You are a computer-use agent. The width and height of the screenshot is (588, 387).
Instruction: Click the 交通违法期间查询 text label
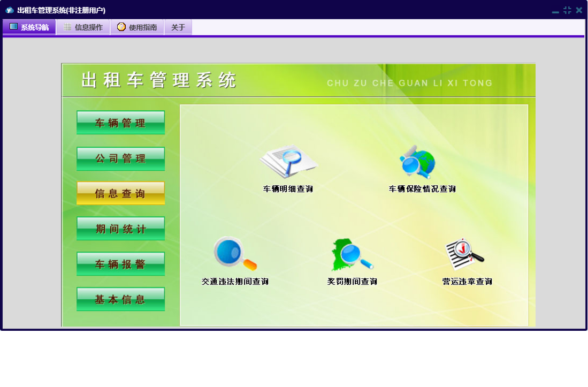235,281
